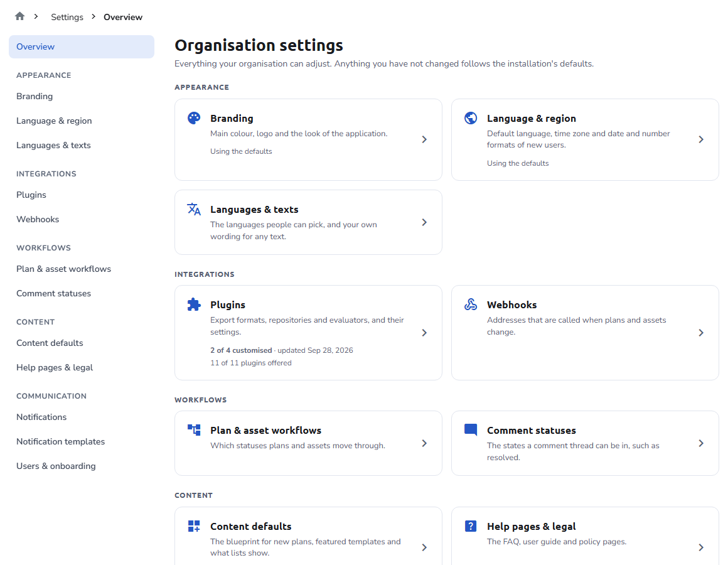Open Users & onboarding in sidebar
Viewport: 728px width, 565px height.
click(x=81, y=466)
